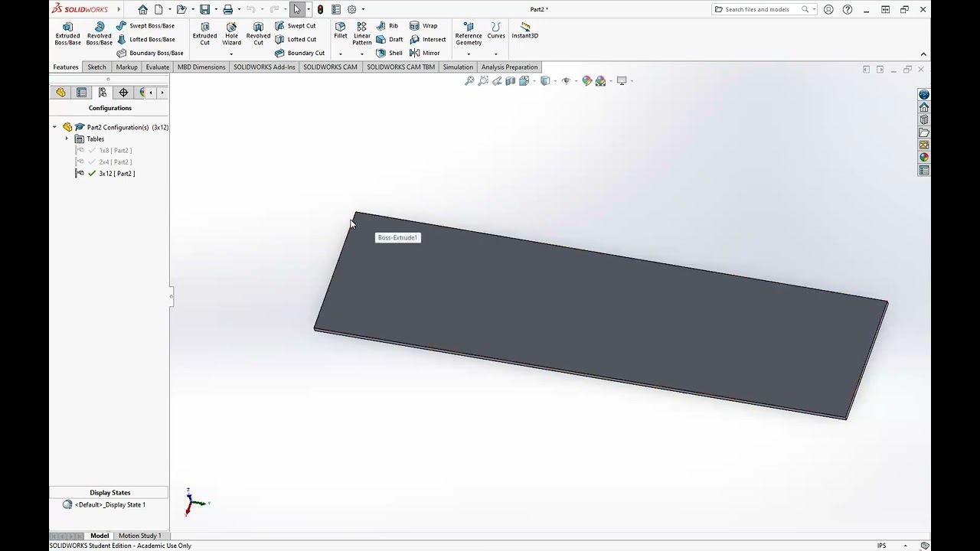Open the Hole Wizard tool
The image size is (980, 551).
coord(231,34)
